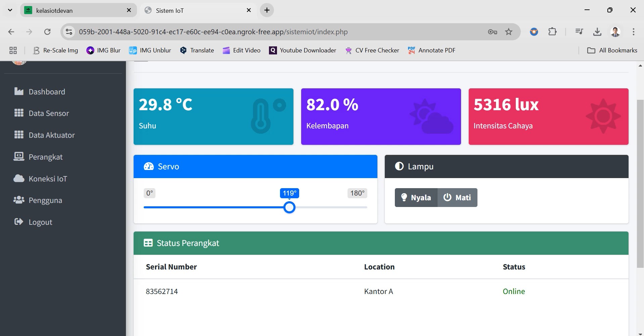Click the 0° minimum label

pyautogui.click(x=149, y=193)
